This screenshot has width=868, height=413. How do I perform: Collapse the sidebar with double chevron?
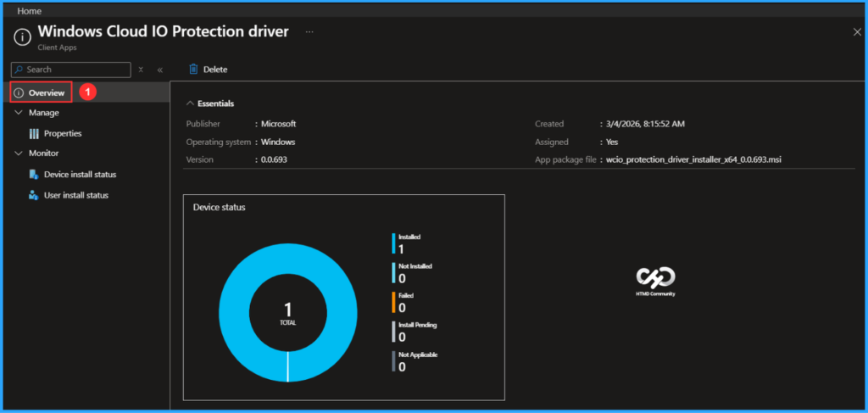click(x=160, y=70)
